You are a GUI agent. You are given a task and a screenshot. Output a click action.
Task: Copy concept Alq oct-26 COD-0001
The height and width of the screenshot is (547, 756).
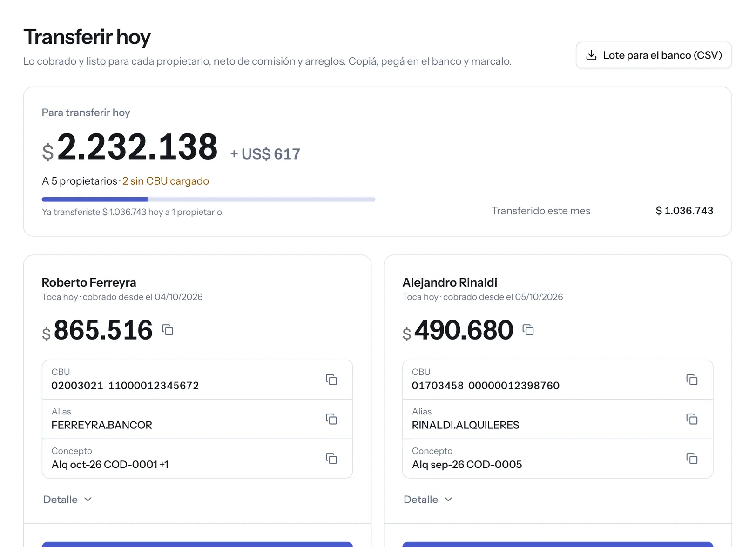[331, 459]
